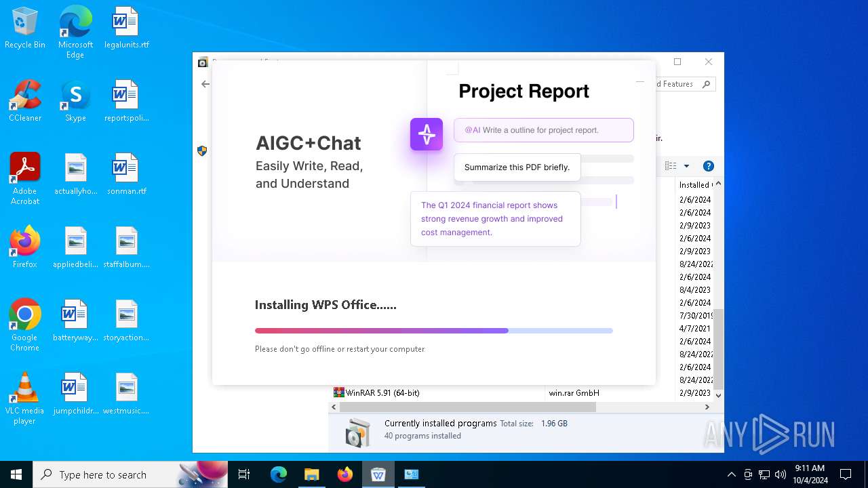Click the search magnifier in Programs window
This screenshot has height=488, width=868.
pyautogui.click(x=706, y=84)
